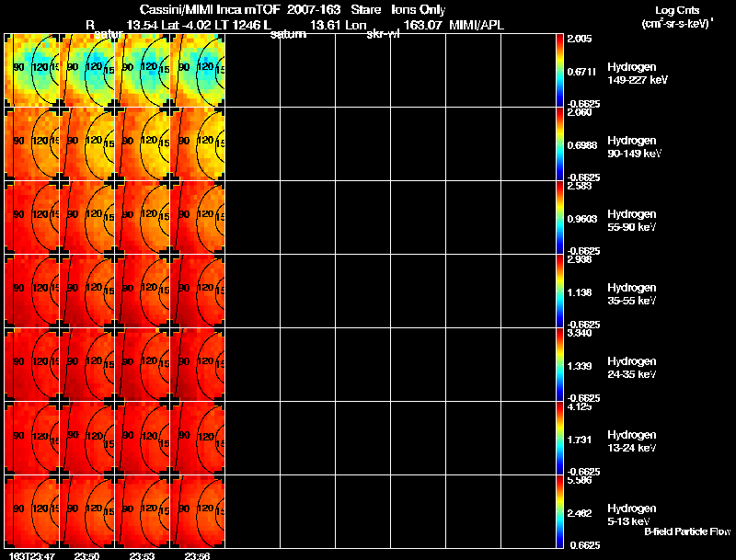
Task: Select the 149-227 keV image at 23:53
Action: pos(143,71)
